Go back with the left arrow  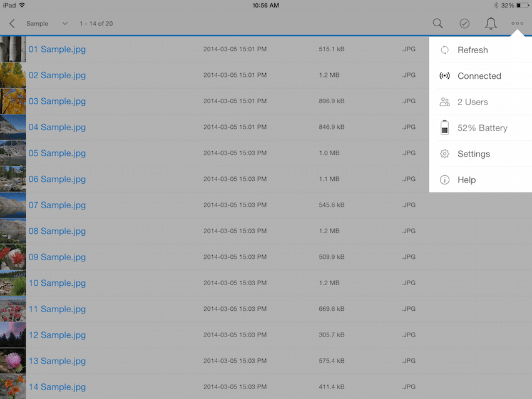click(13, 23)
